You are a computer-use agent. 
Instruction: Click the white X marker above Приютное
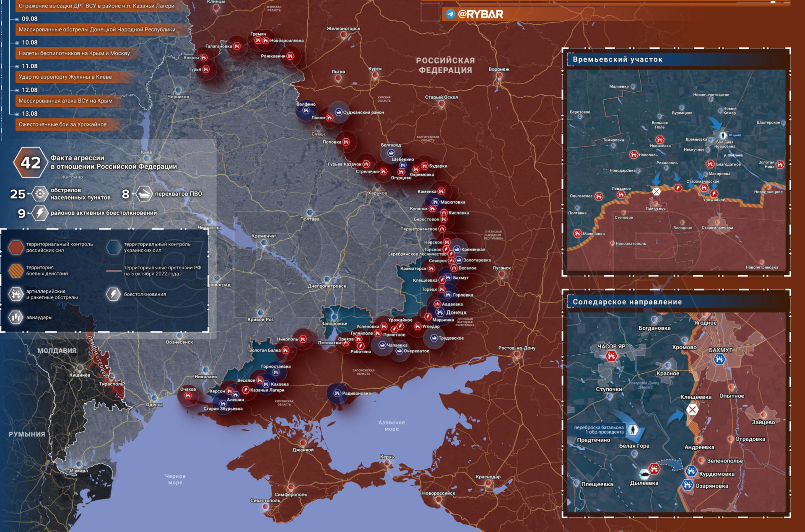[656, 191]
